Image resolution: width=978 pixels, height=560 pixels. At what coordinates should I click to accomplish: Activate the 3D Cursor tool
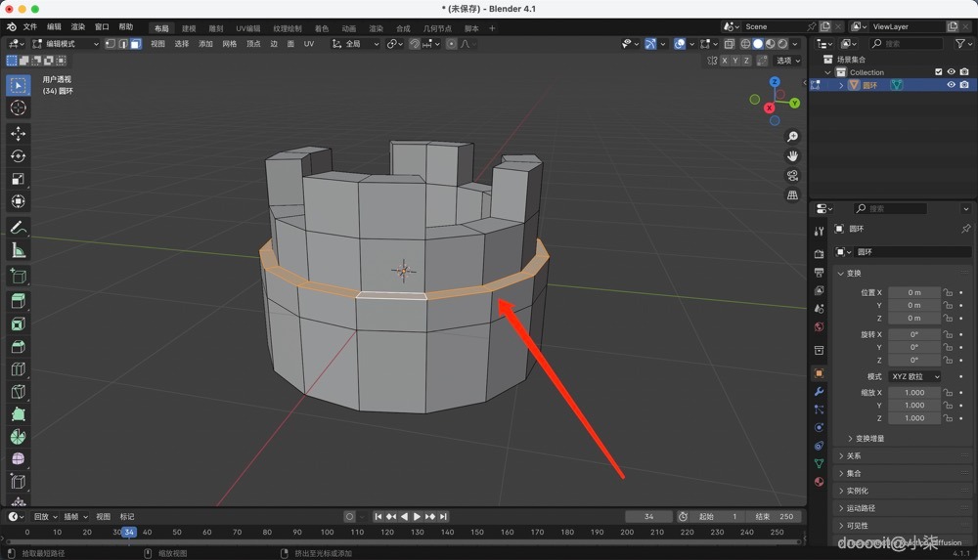(18, 108)
